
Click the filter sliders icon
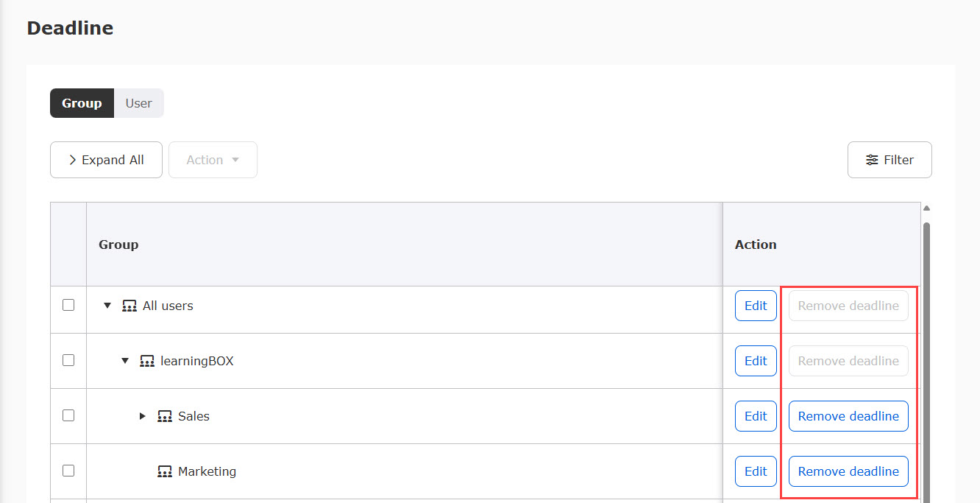872,160
